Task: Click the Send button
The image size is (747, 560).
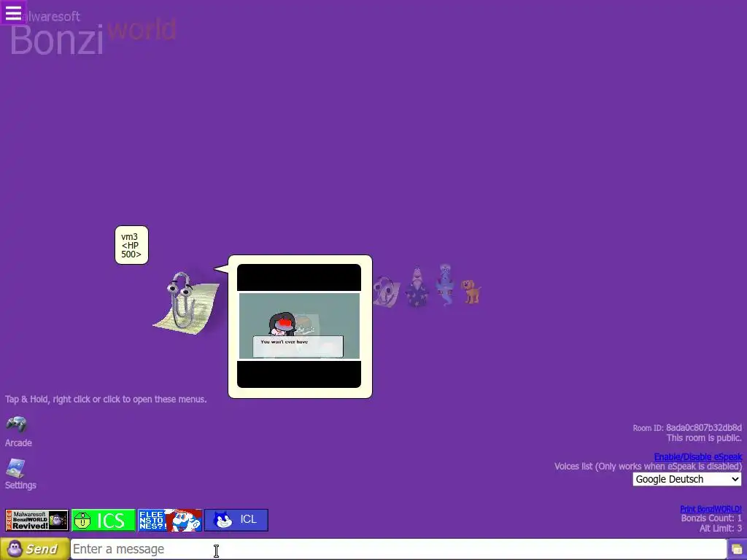Action: (x=35, y=549)
